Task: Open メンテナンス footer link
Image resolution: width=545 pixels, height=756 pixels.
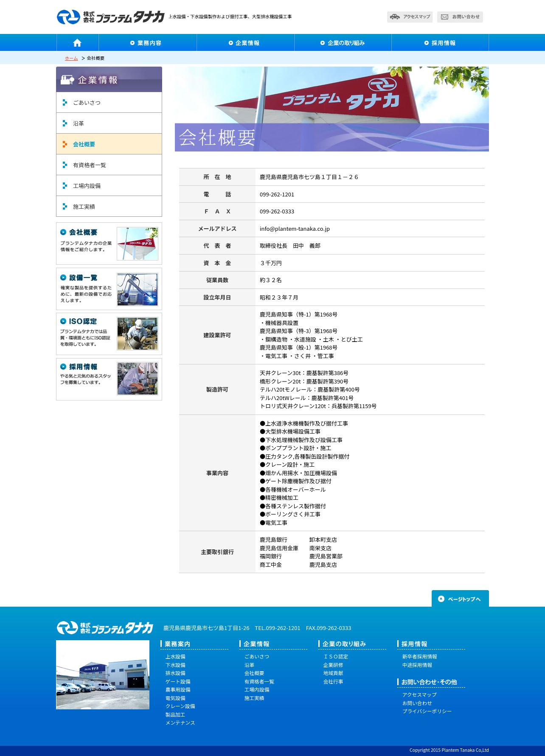Action: click(180, 723)
